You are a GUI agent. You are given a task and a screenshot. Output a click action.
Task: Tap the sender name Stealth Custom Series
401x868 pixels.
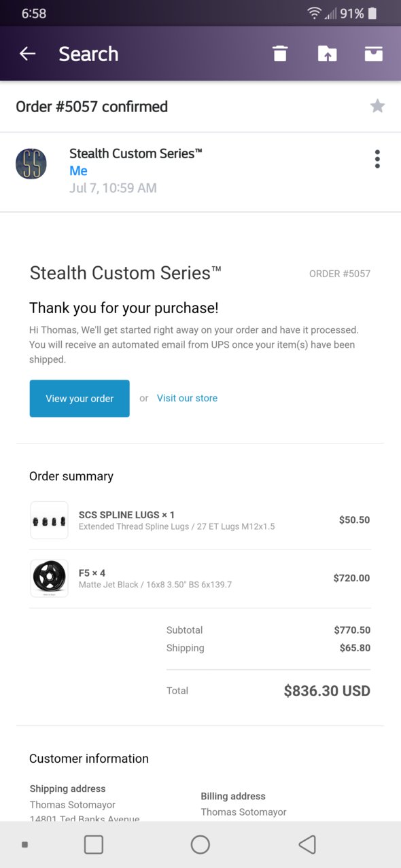coord(136,153)
